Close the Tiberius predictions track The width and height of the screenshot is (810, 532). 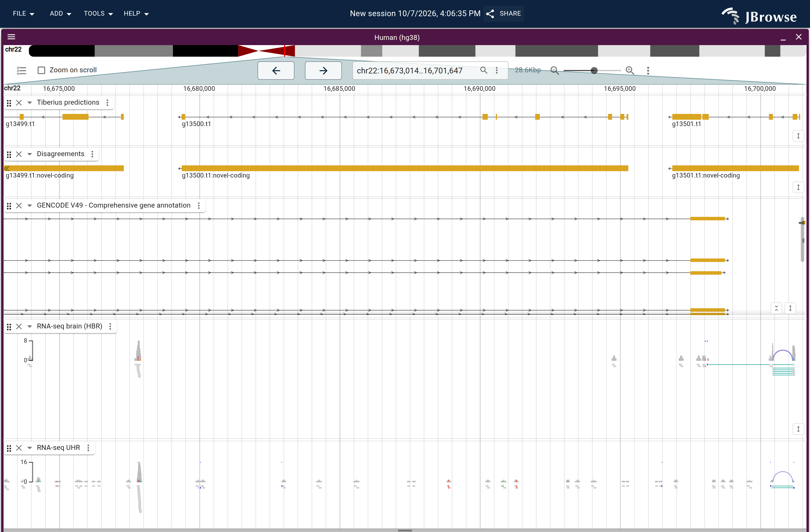coord(19,102)
